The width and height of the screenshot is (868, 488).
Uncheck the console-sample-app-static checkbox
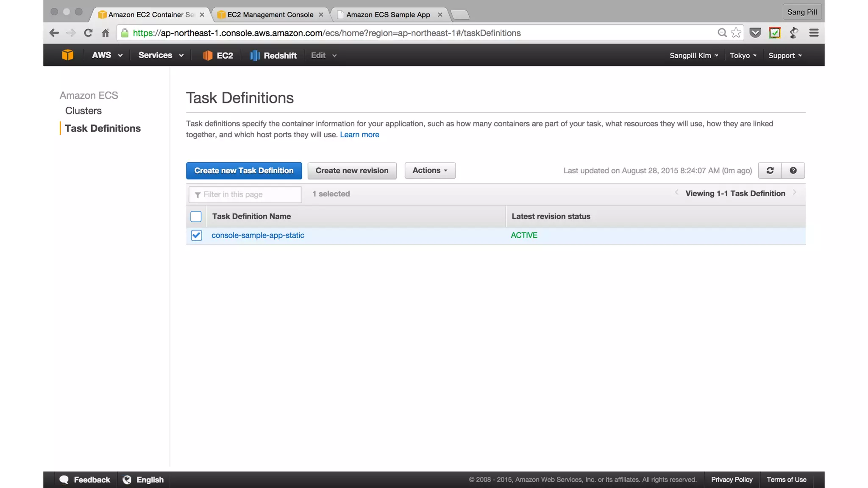tap(196, 236)
